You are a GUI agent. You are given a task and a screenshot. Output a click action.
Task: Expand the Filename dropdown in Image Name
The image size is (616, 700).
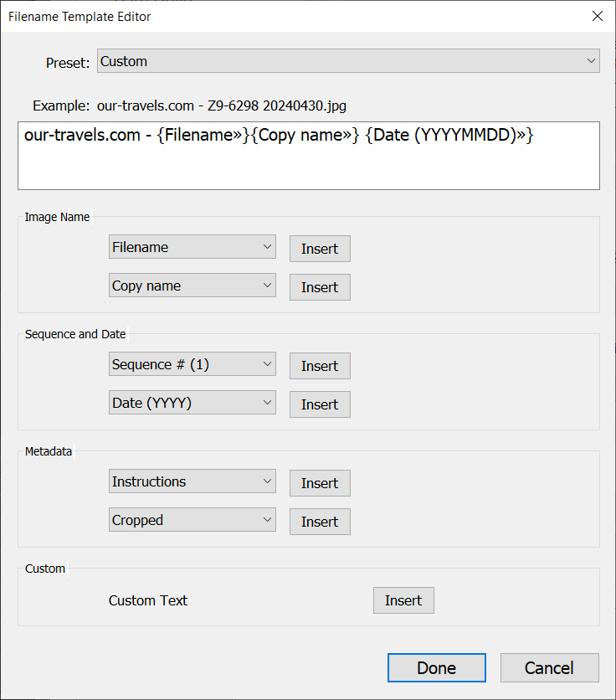[x=192, y=247]
